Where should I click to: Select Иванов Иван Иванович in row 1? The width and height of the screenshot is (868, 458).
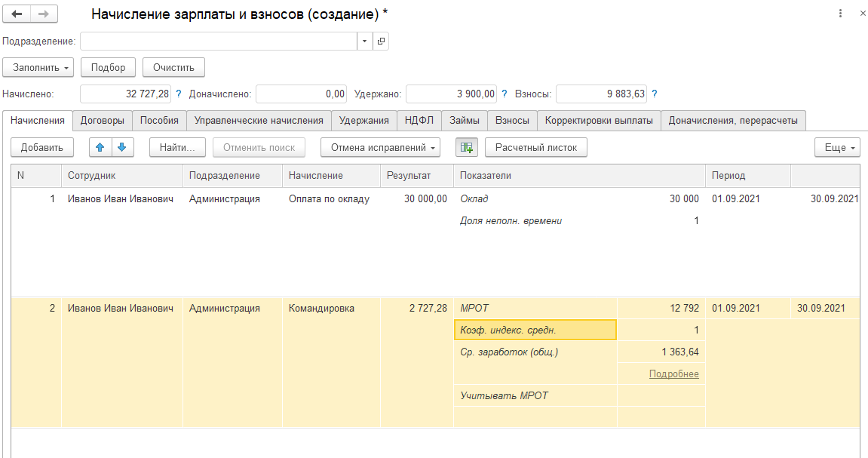pos(121,198)
